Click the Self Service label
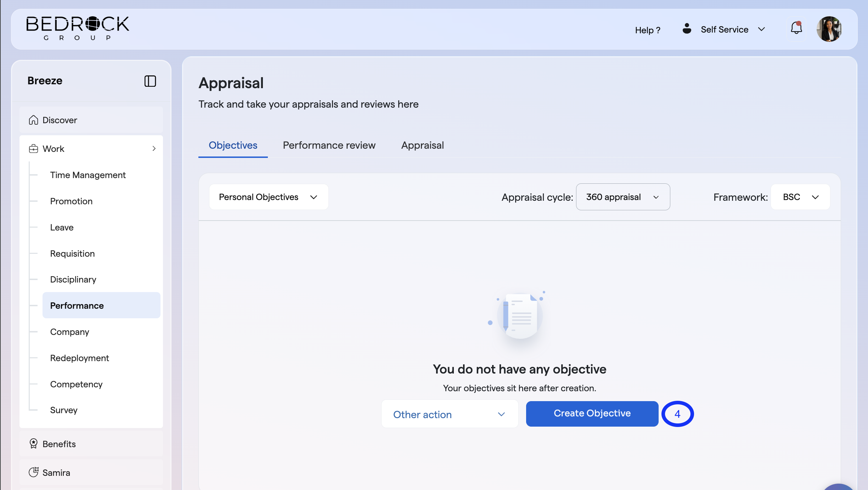This screenshot has width=868, height=490. (725, 29)
